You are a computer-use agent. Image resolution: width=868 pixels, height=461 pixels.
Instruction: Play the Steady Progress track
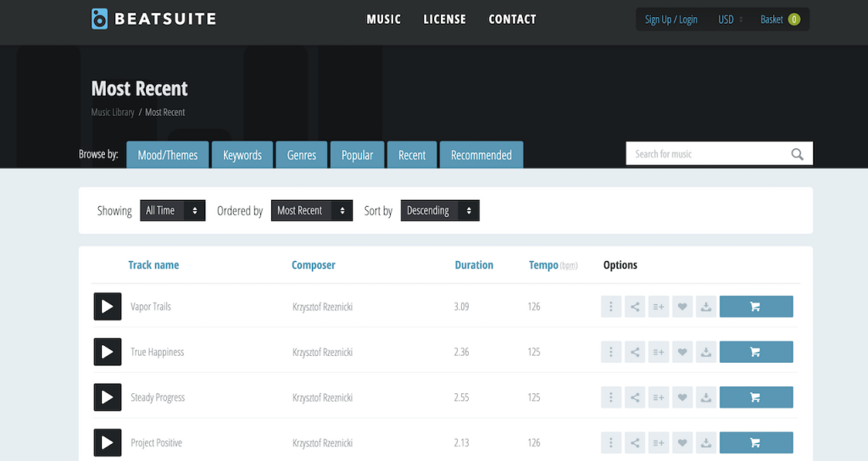108,397
